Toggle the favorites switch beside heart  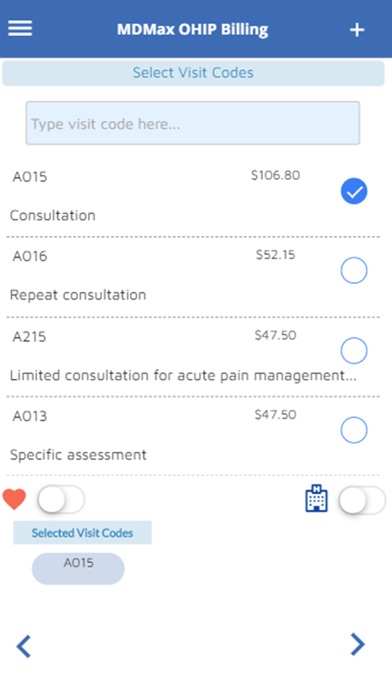click(61, 499)
